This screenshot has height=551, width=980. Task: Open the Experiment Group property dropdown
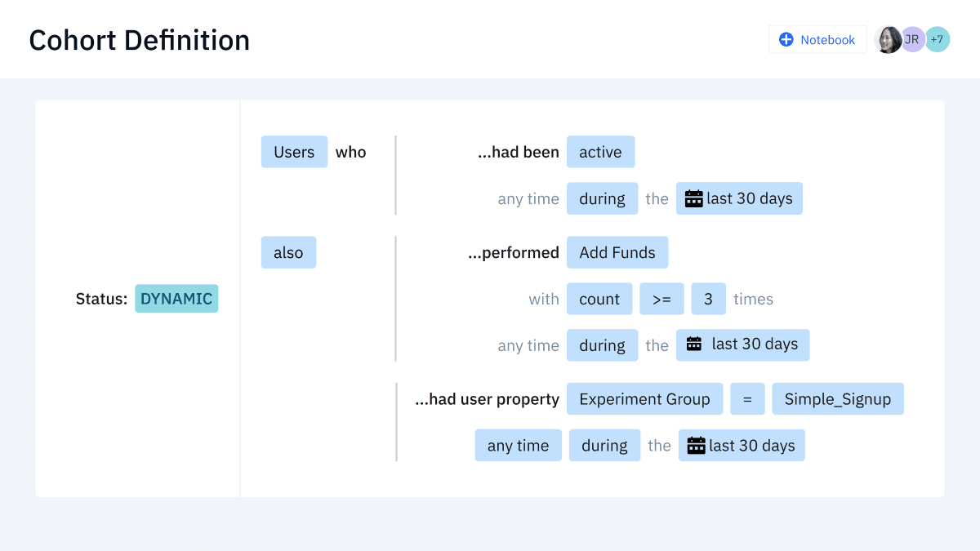click(644, 399)
